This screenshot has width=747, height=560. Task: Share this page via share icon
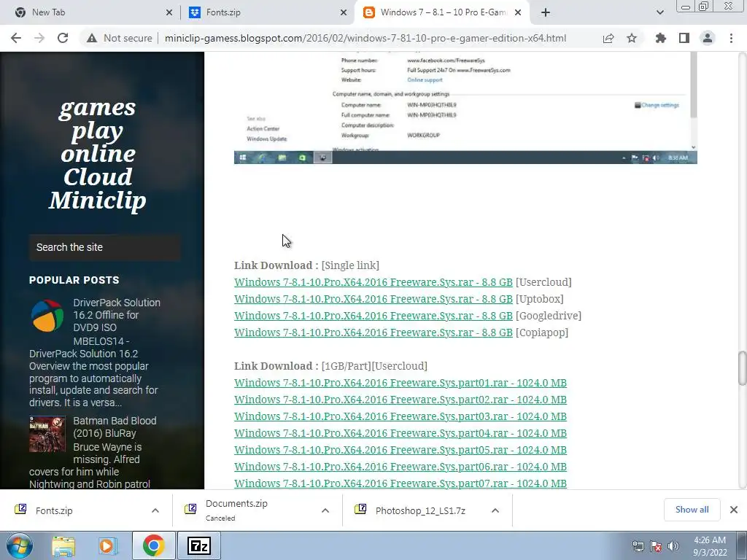(x=608, y=38)
